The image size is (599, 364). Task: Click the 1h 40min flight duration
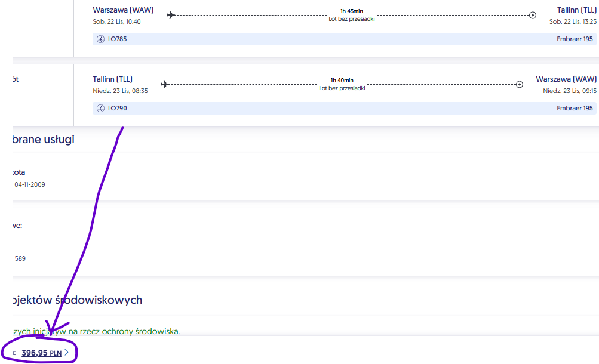click(x=342, y=80)
